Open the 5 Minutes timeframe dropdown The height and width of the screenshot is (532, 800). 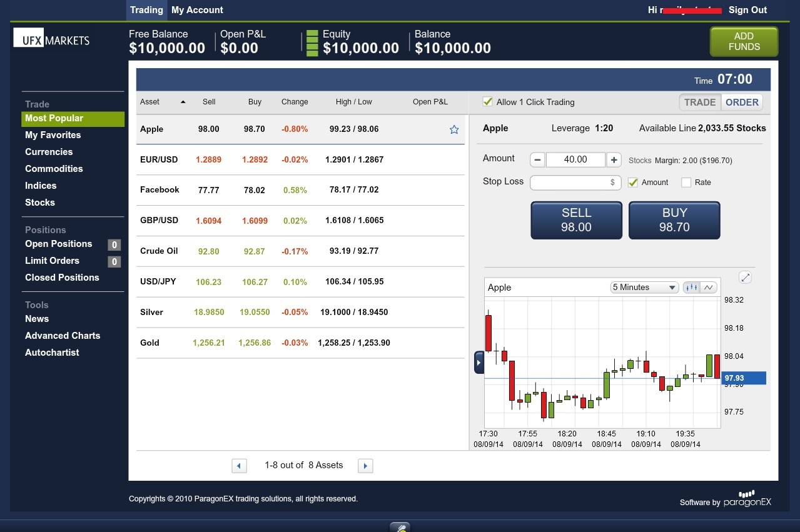tap(644, 288)
